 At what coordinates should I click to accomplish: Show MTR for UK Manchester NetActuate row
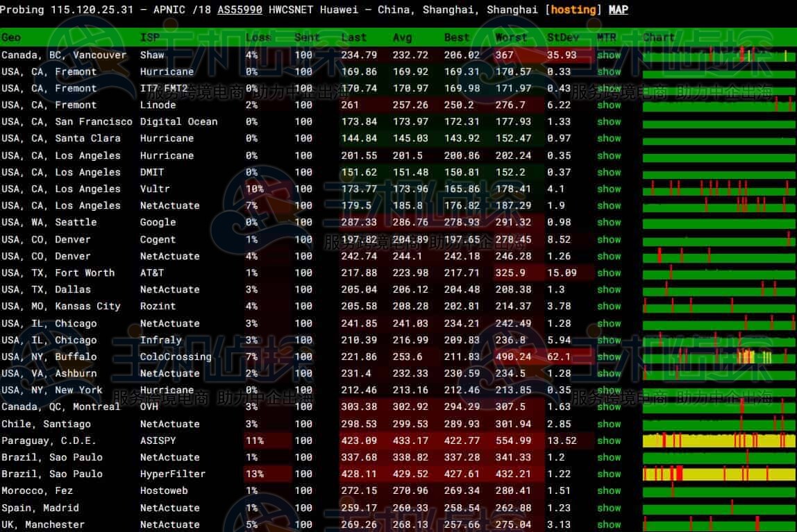(609, 525)
